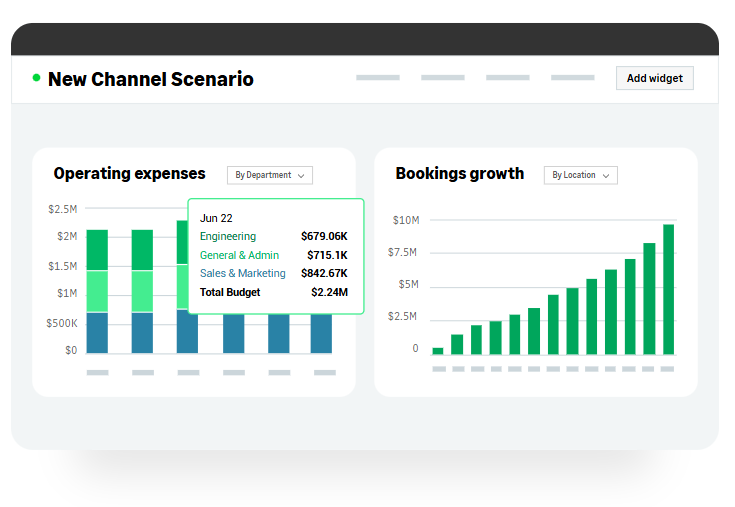This screenshot has width=735, height=507.
Task: Click the $5M axis label in Bookings growth
Action: 408,284
